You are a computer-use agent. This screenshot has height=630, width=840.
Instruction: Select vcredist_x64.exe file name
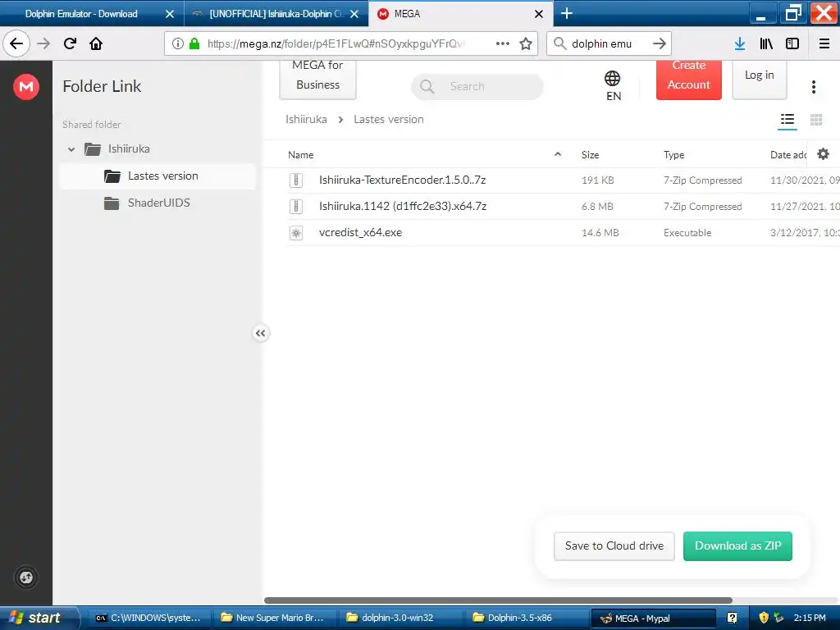(x=361, y=232)
